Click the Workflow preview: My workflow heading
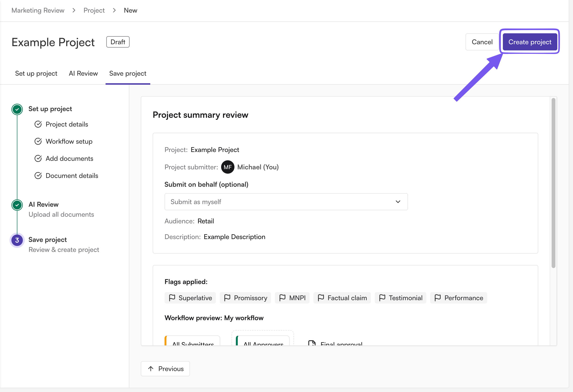The image size is (573, 392). tap(214, 318)
